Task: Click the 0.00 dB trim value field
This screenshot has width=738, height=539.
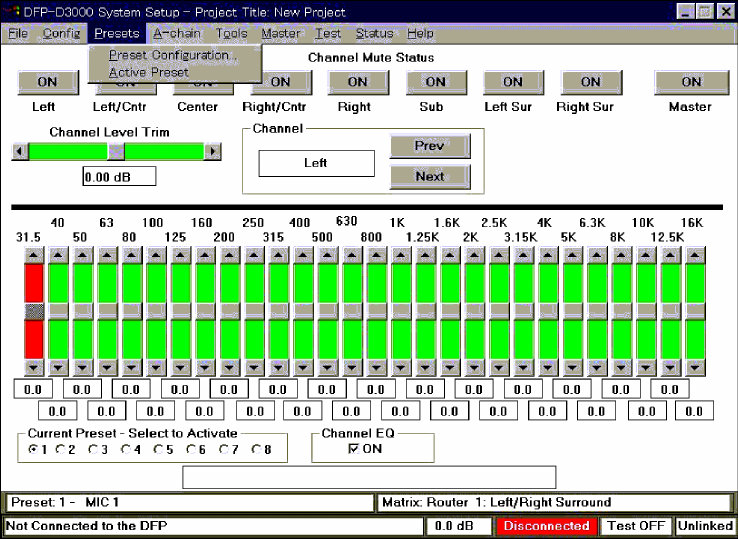Action: 119,177
